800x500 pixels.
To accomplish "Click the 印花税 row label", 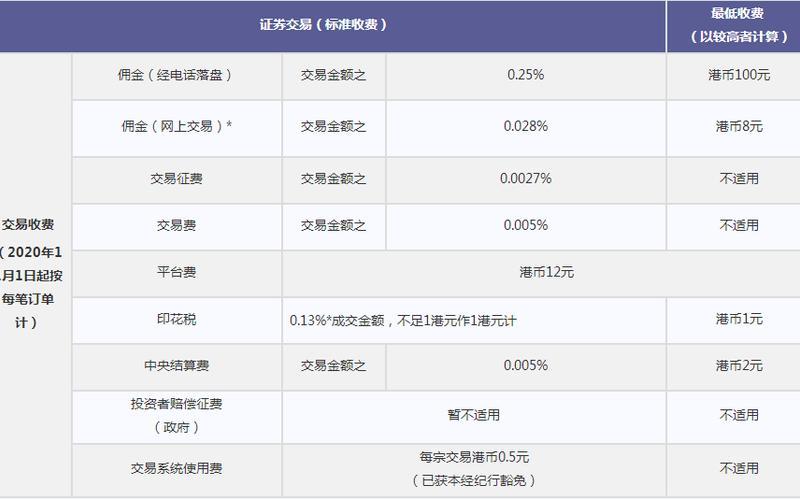I will point(176,319).
